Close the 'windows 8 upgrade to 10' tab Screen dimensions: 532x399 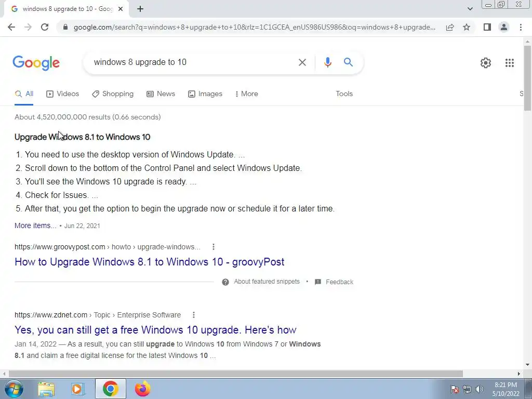pos(121,9)
